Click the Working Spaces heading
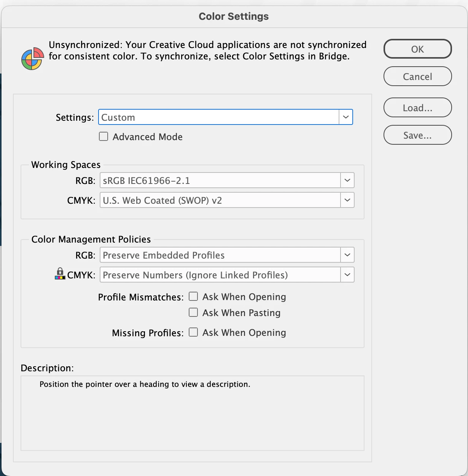This screenshot has height=476, width=468. [66, 165]
